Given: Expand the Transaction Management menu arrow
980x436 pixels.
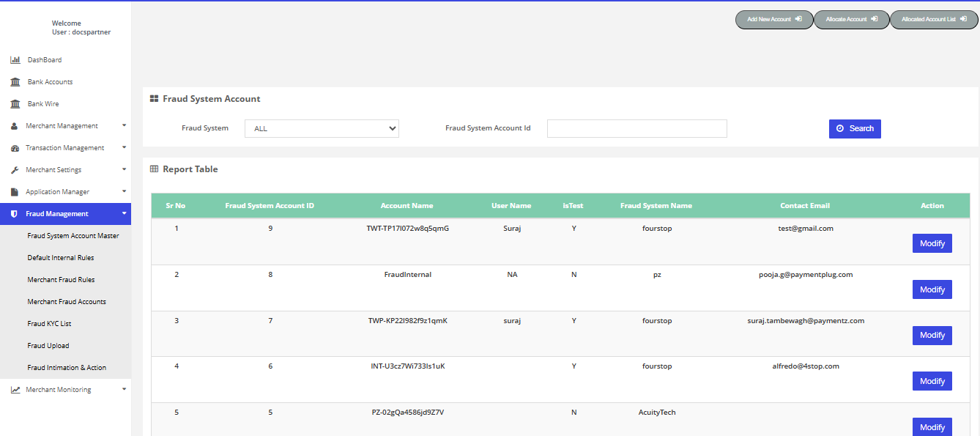Looking at the screenshot, I should tap(124, 147).
